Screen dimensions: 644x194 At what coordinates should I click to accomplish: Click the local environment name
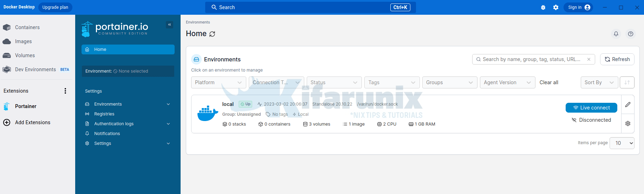(x=228, y=104)
